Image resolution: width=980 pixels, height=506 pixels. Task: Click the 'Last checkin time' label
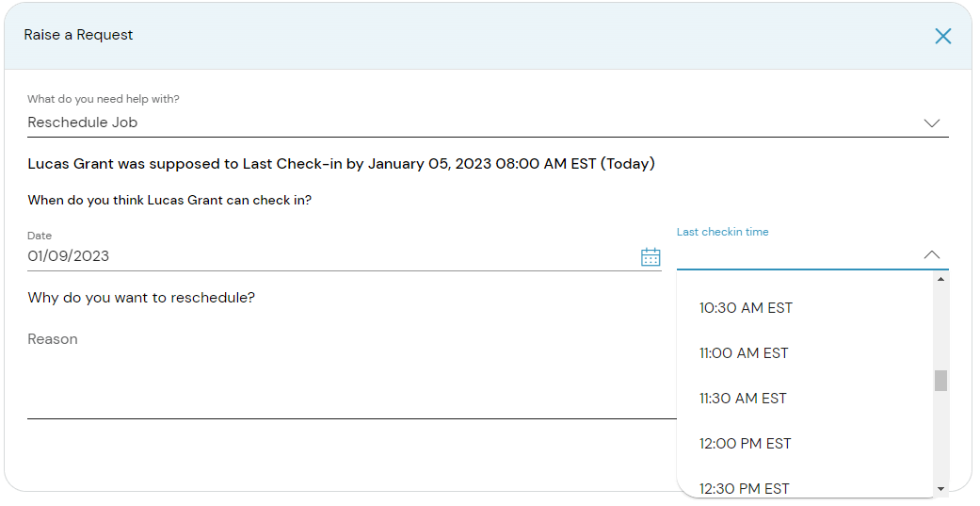pos(722,232)
